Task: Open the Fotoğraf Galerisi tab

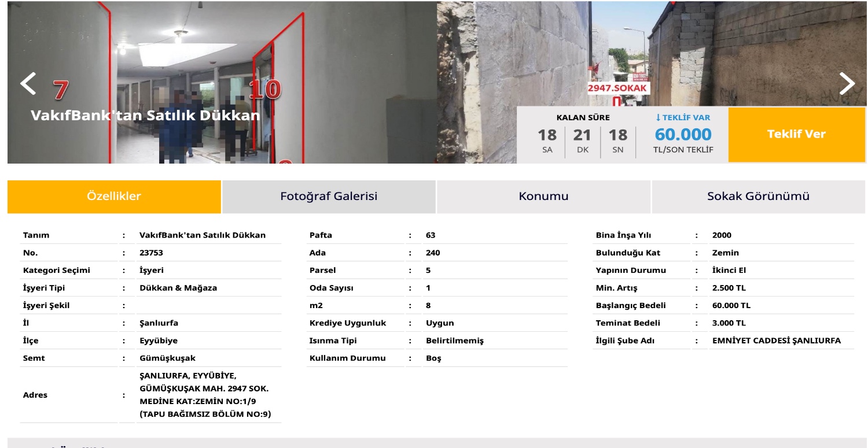Action: (329, 197)
